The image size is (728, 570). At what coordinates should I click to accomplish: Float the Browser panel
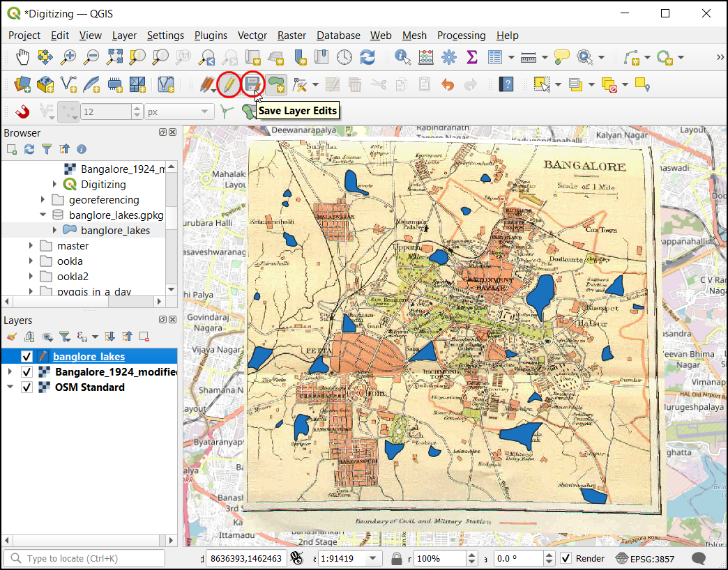(162, 132)
